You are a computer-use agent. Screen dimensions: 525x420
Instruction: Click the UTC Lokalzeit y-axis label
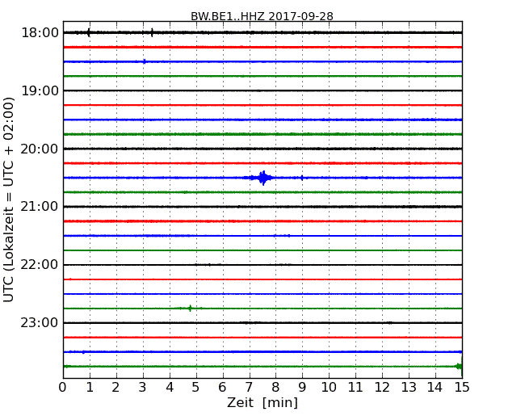coord(9,199)
